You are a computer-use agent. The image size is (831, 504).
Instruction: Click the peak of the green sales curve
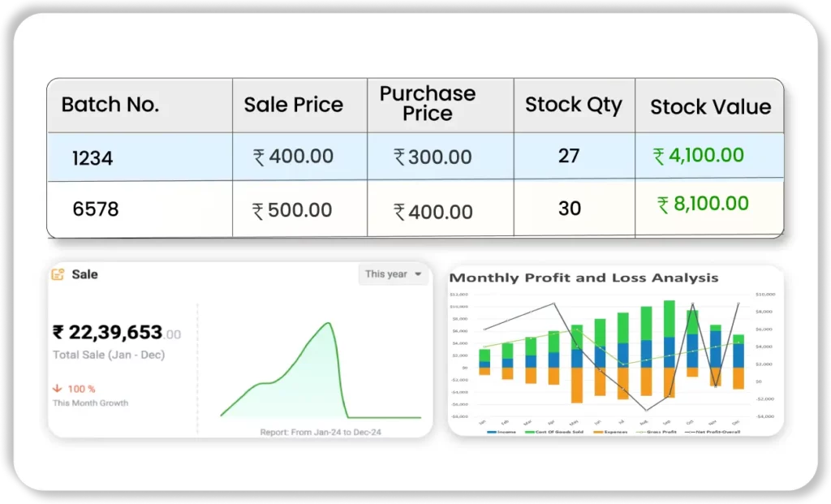pyautogui.click(x=328, y=324)
